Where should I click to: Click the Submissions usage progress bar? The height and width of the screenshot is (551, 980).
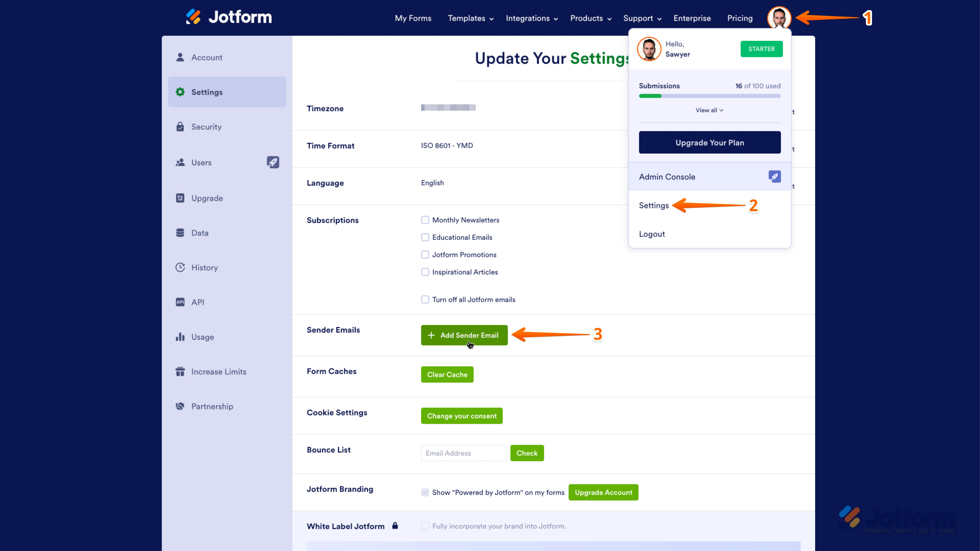(709, 96)
